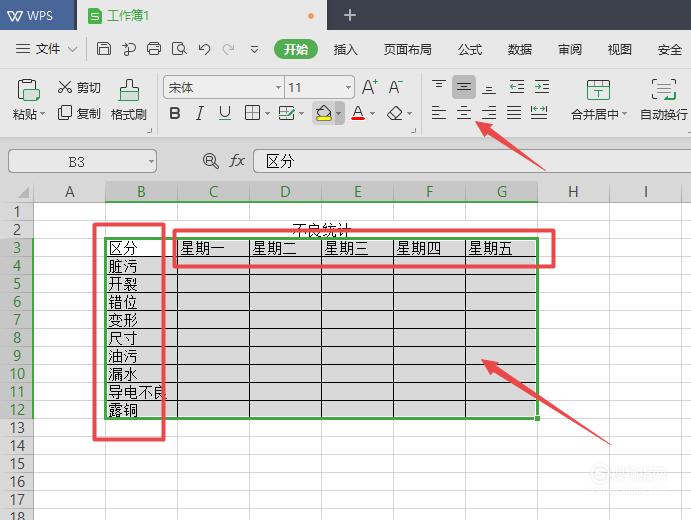
Task: Expand the quick access customize arrow
Action: click(x=254, y=49)
